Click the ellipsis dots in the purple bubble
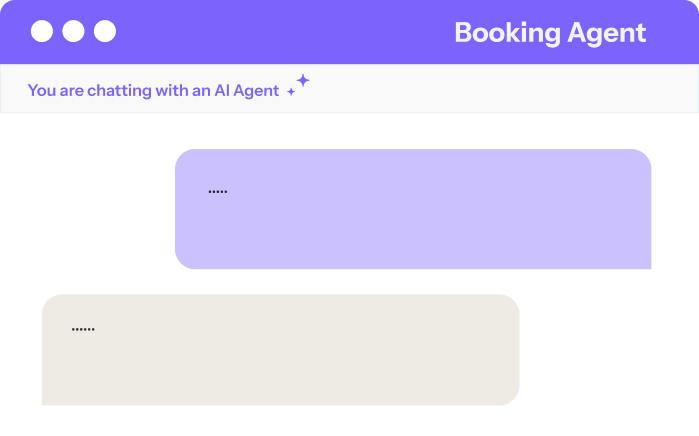Viewport: 699px width, 436px height. [x=218, y=191]
